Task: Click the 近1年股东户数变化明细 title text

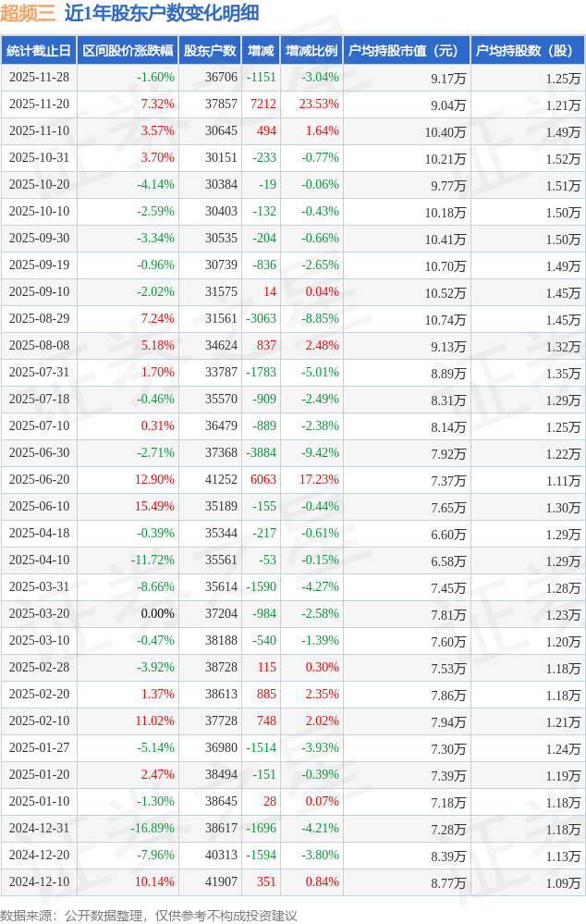Action: point(162,14)
